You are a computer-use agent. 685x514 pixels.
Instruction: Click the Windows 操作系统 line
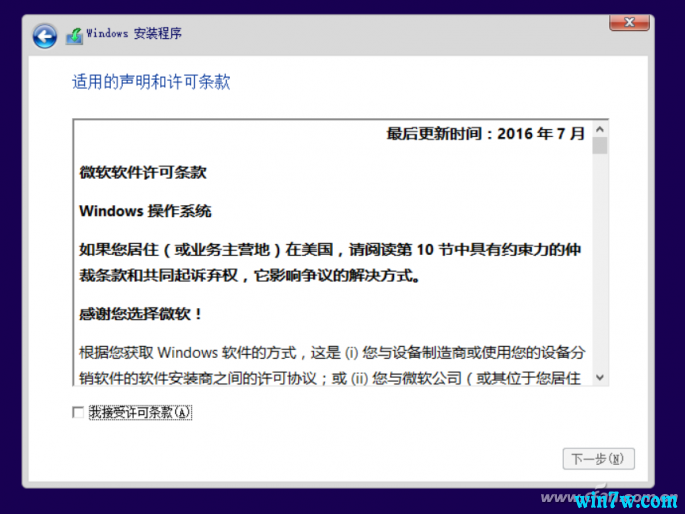(x=145, y=211)
